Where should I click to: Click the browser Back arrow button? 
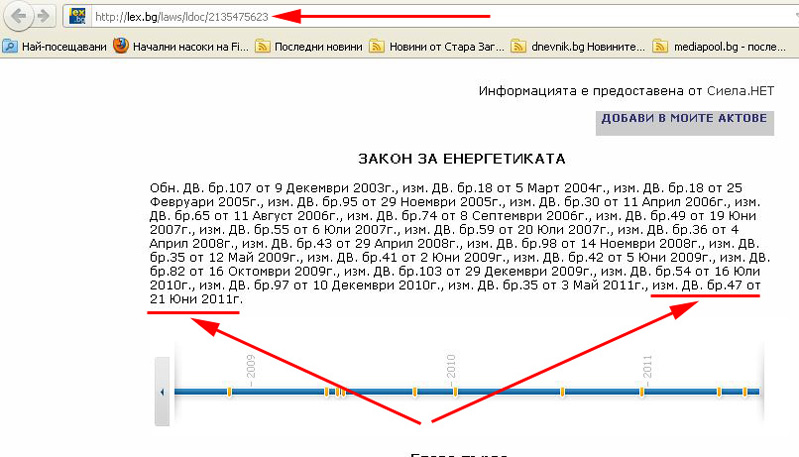[x=18, y=16]
